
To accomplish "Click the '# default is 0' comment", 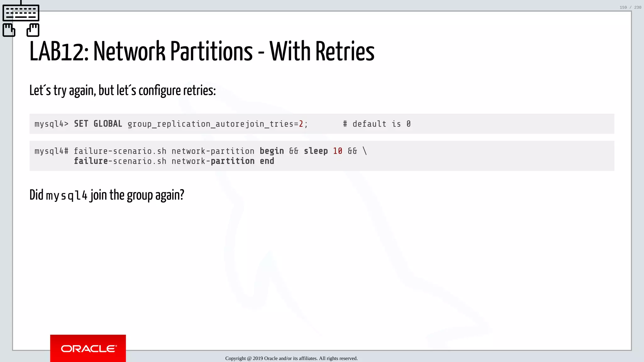I will pos(377,124).
